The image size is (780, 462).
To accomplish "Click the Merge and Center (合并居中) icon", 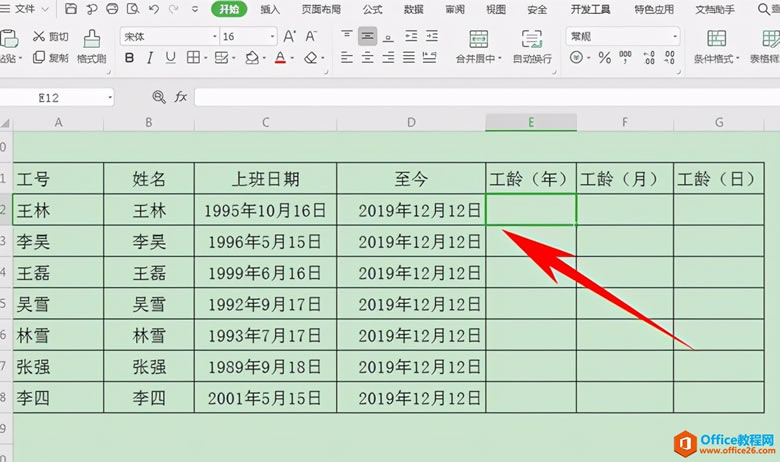I will (479, 39).
